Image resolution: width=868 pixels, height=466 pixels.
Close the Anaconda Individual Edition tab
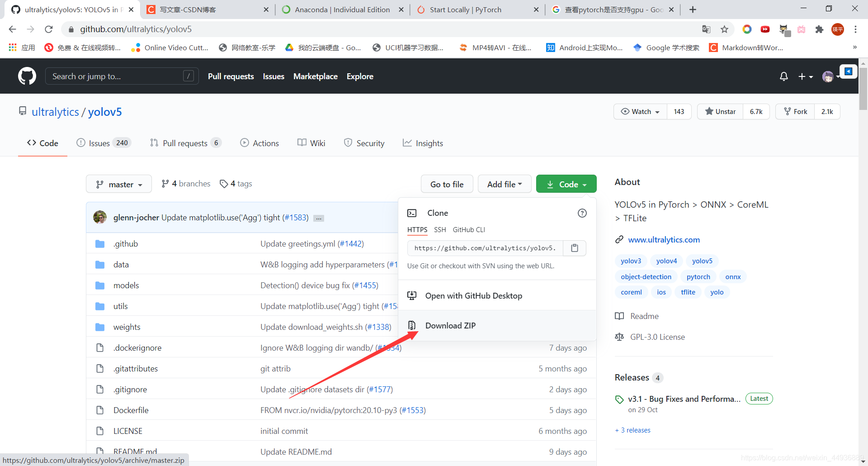point(401,10)
